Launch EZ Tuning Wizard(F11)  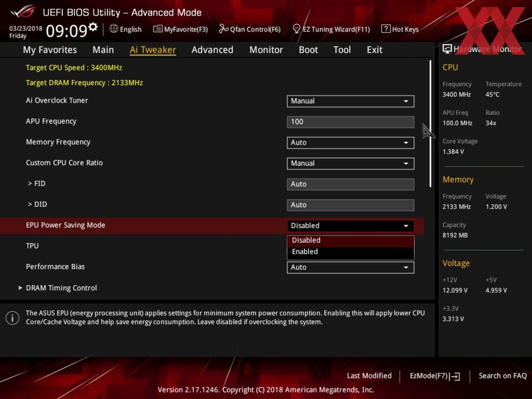[331, 29]
